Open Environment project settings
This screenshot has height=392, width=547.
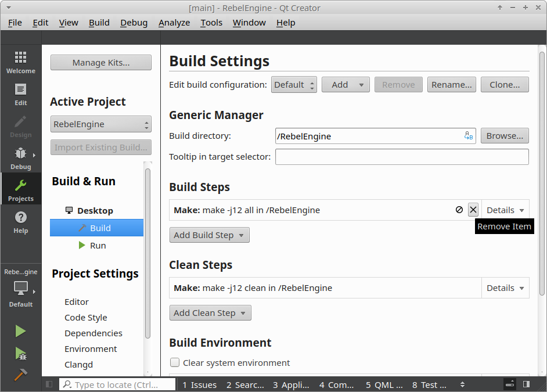91,349
